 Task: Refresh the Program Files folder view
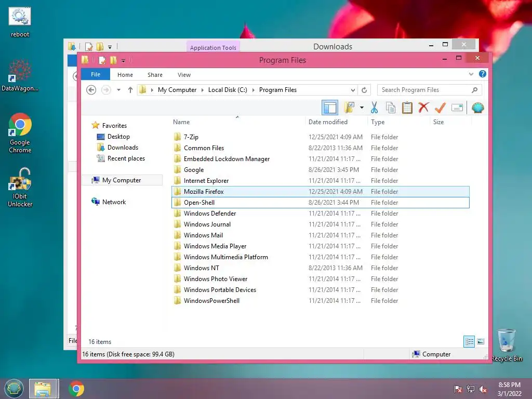[x=364, y=90]
